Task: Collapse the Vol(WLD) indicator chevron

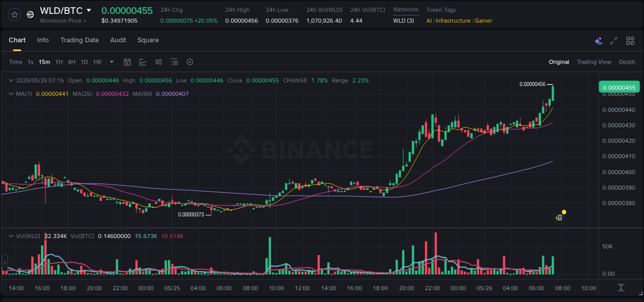Action: coord(11,236)
